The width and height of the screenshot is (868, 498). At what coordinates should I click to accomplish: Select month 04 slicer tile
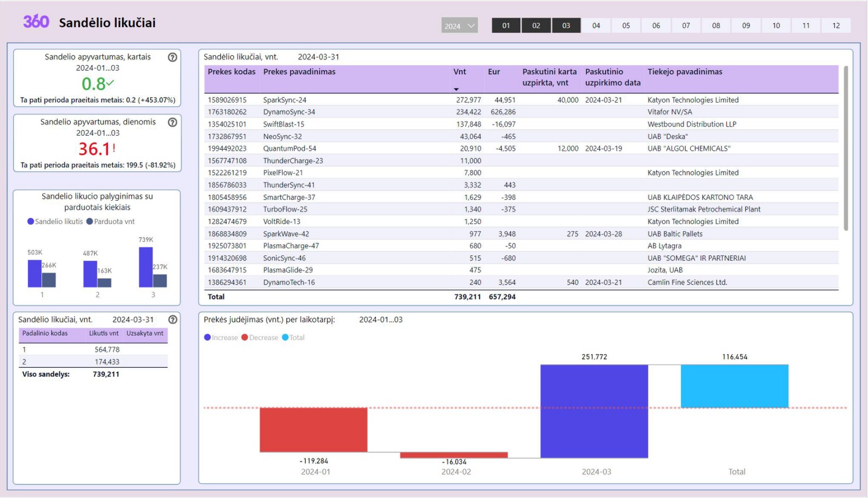tap(596, 25)
